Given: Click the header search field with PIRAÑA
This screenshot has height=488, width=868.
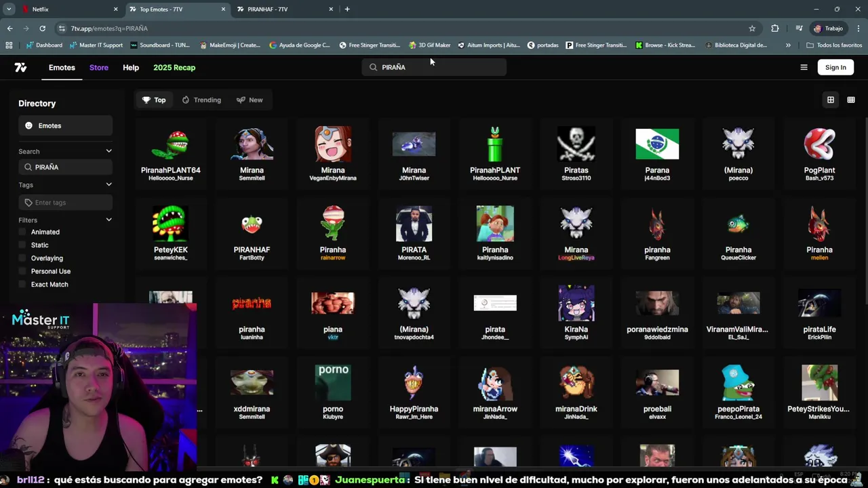Looking at the screenshot, I should pyautogui.click(x=434, y=67).
